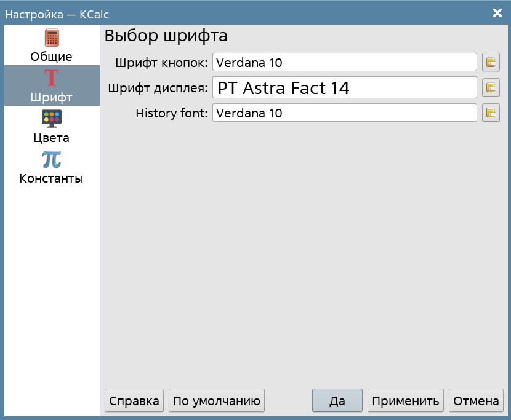
Task: Open help with the Справка button
Action: [x=134, y=401]
